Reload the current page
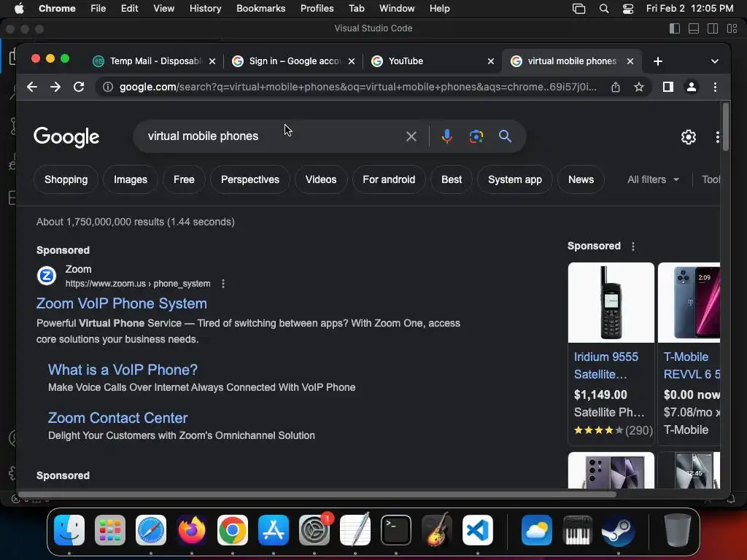This screenshot has height=560, width=747. (x=79, y=87)
